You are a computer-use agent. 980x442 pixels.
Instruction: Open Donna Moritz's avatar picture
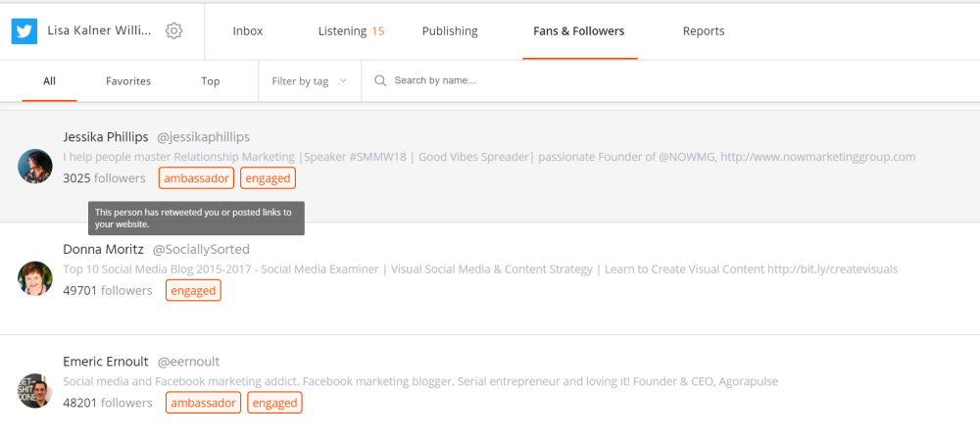[x=35, y=278]
